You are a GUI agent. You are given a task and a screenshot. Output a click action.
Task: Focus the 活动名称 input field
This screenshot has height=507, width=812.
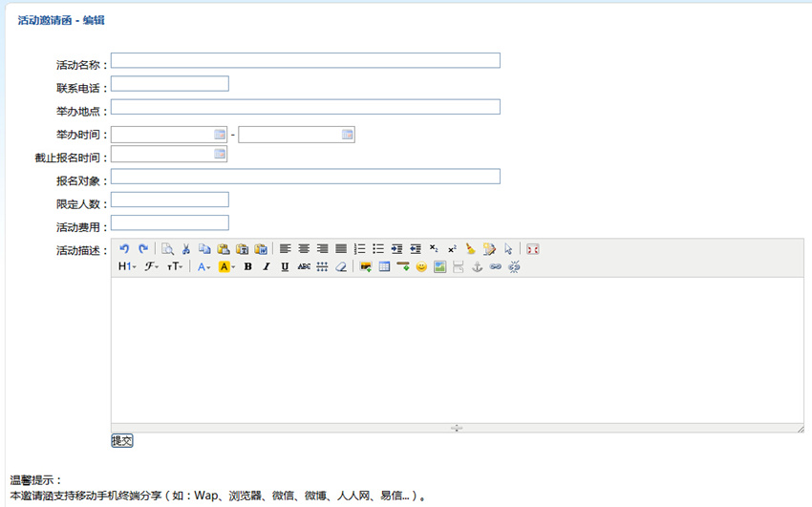305,61
